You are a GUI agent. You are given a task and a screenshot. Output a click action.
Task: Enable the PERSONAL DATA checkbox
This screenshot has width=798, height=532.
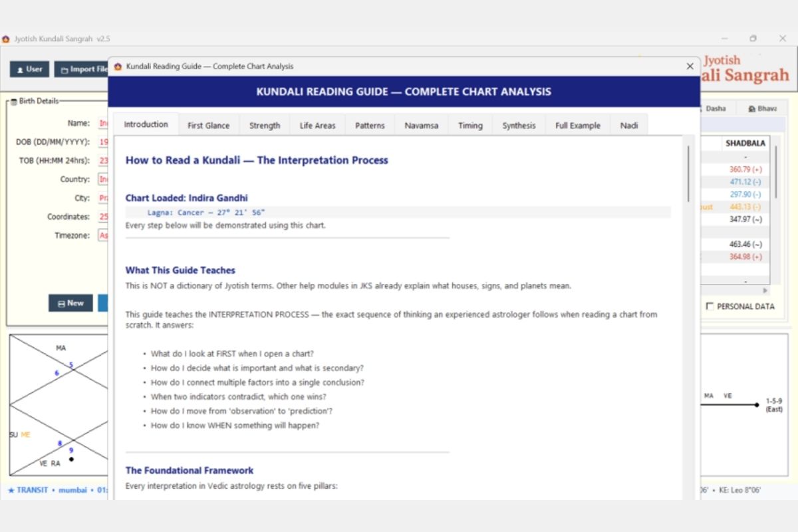[x=710, y=307]
